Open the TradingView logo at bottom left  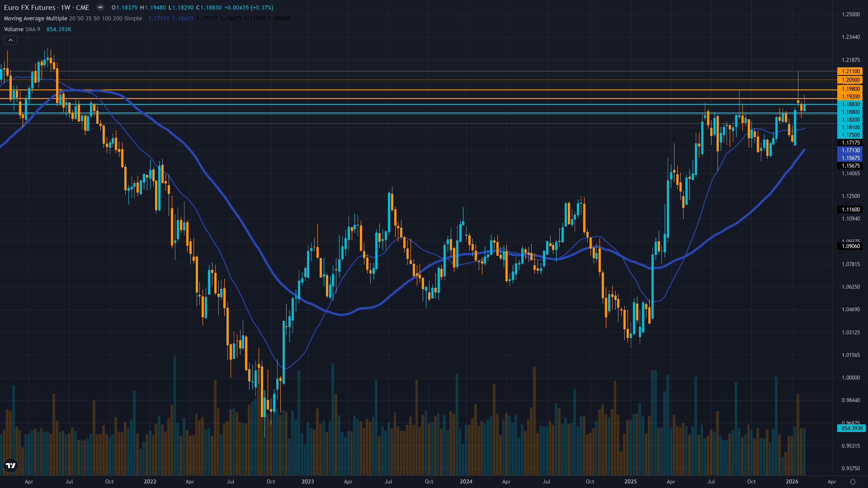pos(10,465)
